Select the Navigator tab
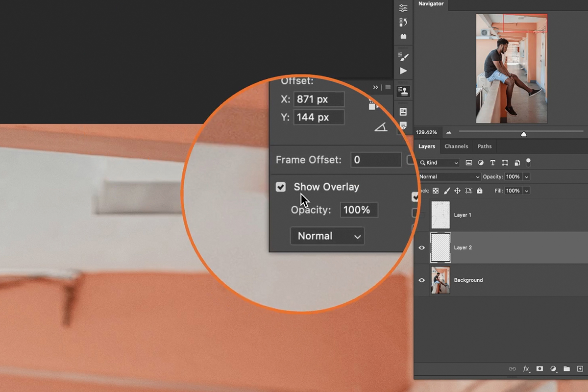 click(x=431, y=4)
